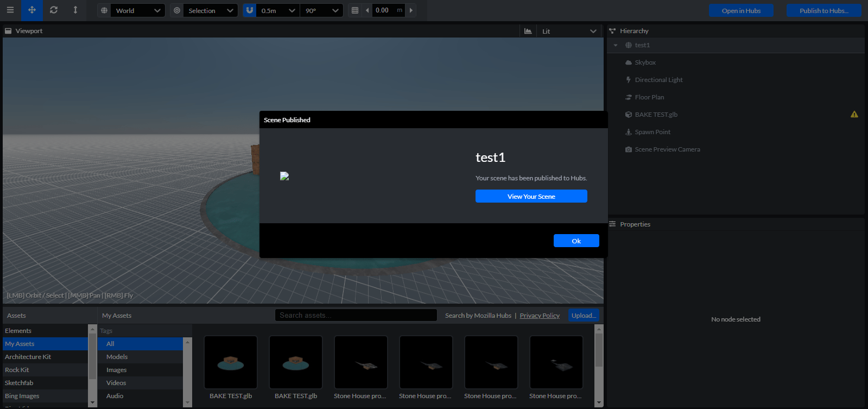Decrease grid height with left arrow

(x=368, y=10)
